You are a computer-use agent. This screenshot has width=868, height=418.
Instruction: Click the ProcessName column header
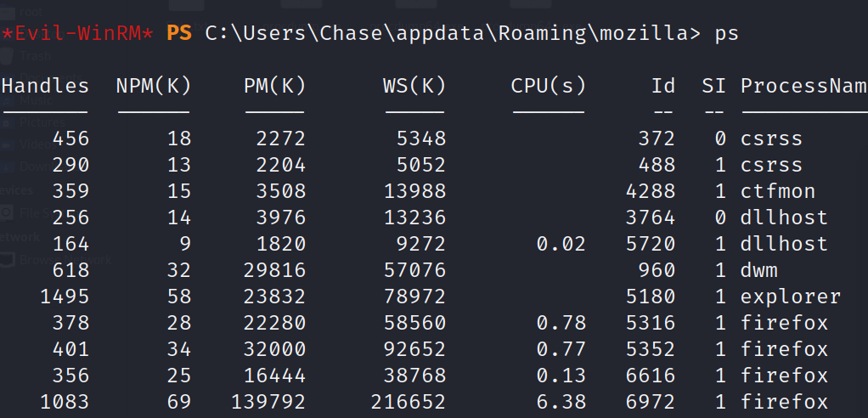[803, 86]
